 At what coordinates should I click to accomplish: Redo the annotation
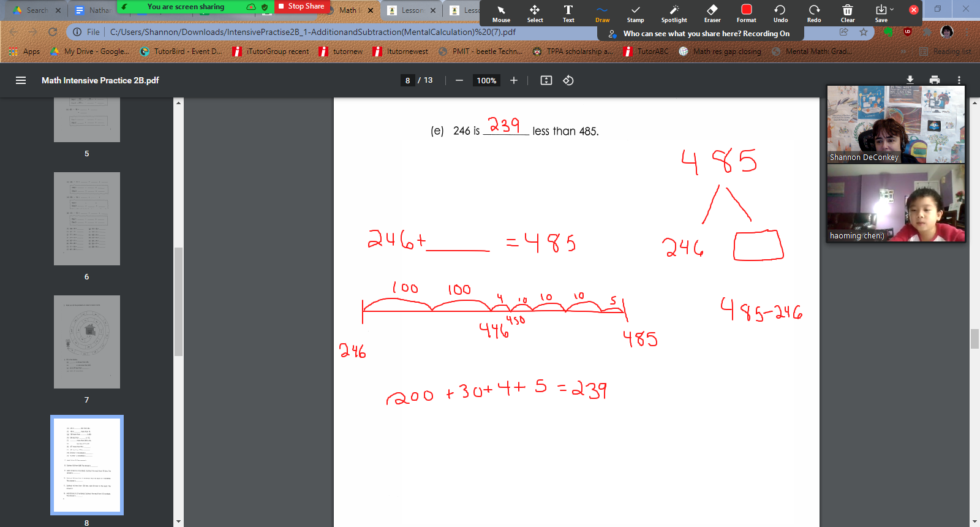point(814,13)
